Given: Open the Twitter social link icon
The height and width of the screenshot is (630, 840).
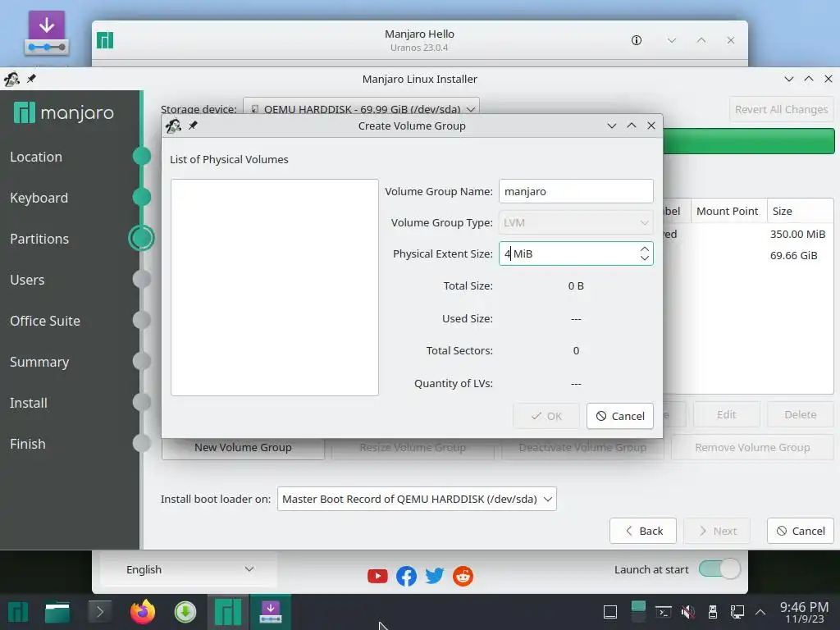Looking at the screenshot, I should click(435, 576).
